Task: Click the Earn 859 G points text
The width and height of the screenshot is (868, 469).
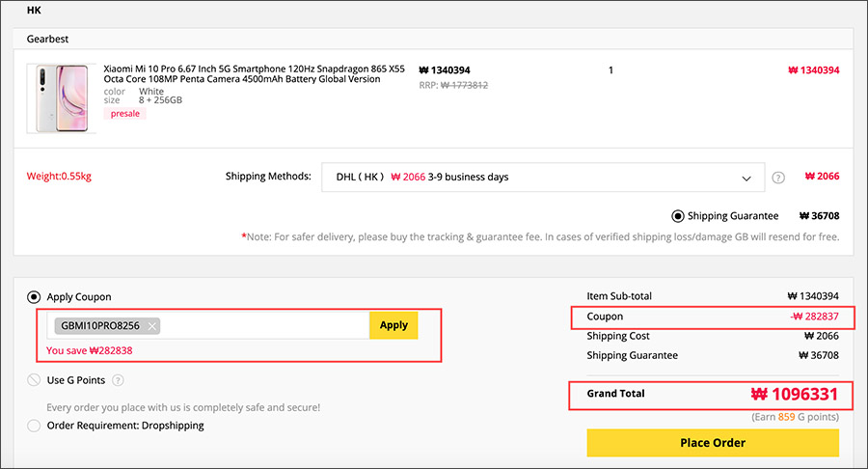Action: point(795,417)
